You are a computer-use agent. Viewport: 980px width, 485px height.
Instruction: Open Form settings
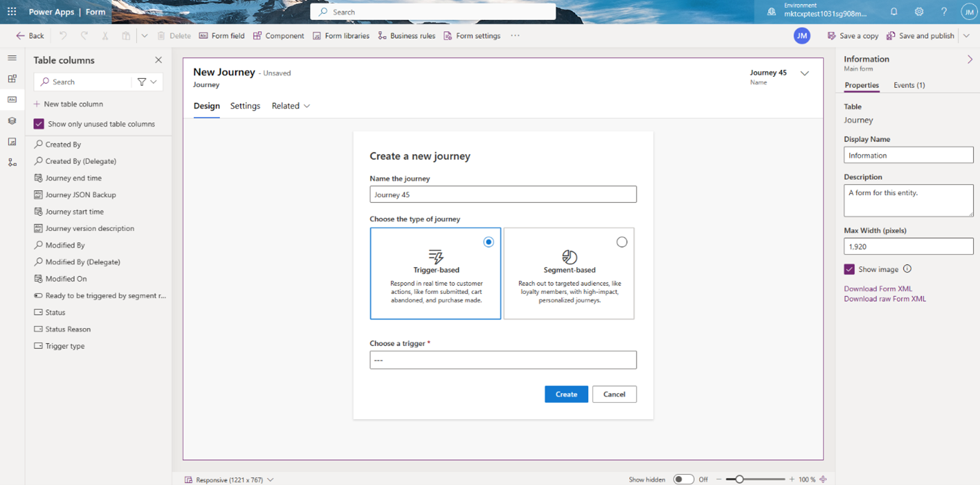[471, 36]
